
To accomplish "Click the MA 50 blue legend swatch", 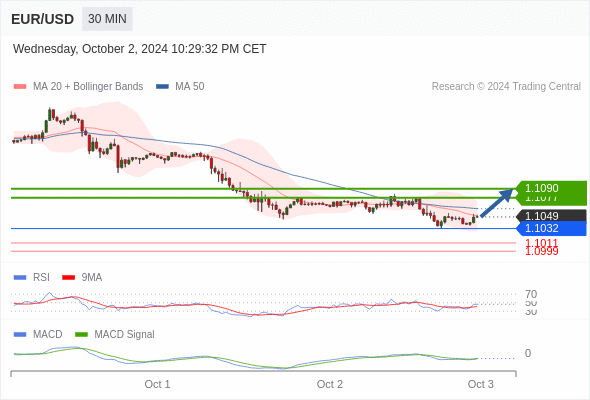I will (162, 87).
